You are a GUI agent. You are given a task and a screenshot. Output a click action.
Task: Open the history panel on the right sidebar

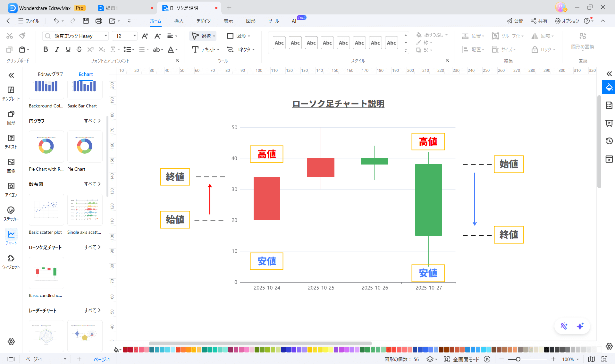tap(609, 141)
